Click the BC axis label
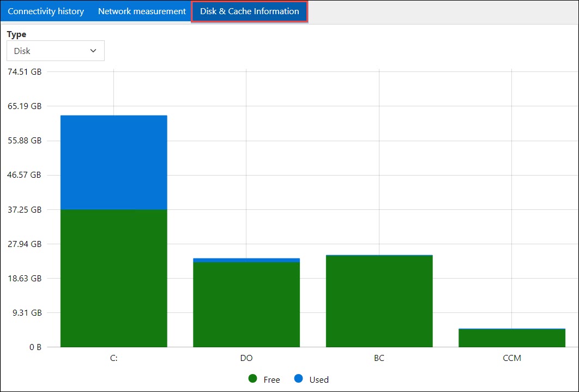 tap(379, 358)
